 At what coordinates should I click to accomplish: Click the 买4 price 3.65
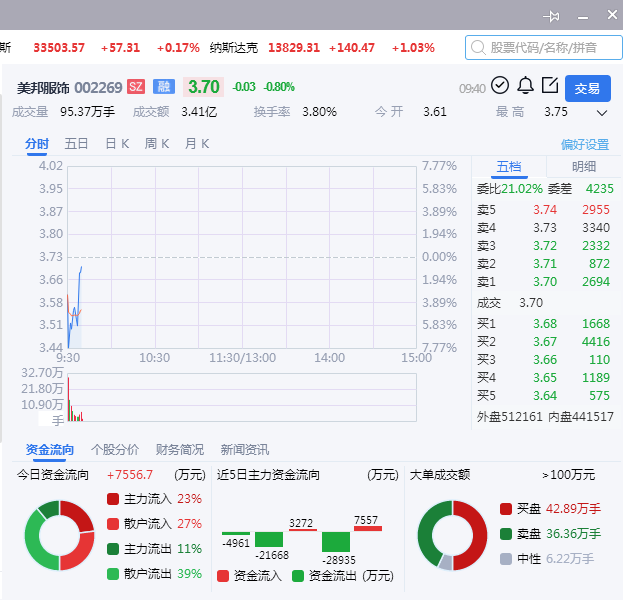545,377
